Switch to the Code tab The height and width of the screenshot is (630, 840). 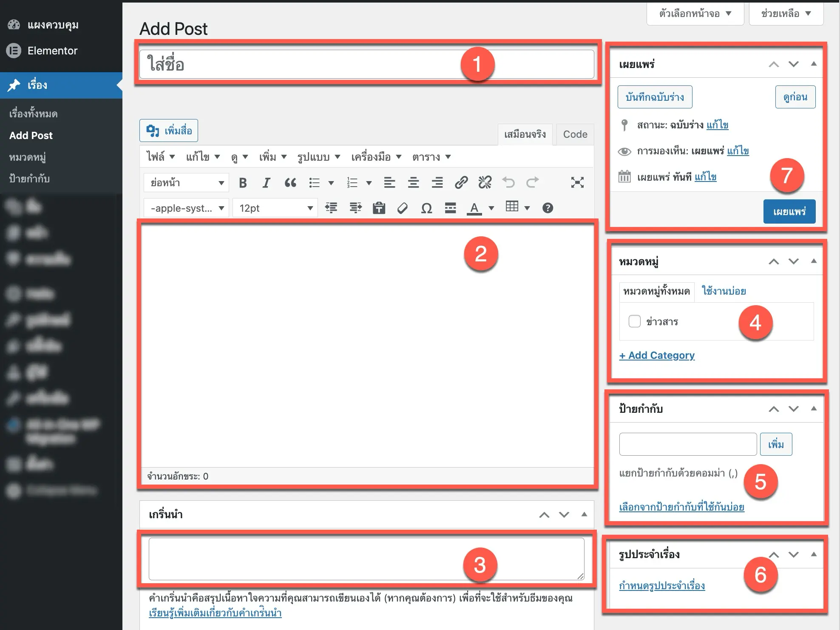pos(574,134)
